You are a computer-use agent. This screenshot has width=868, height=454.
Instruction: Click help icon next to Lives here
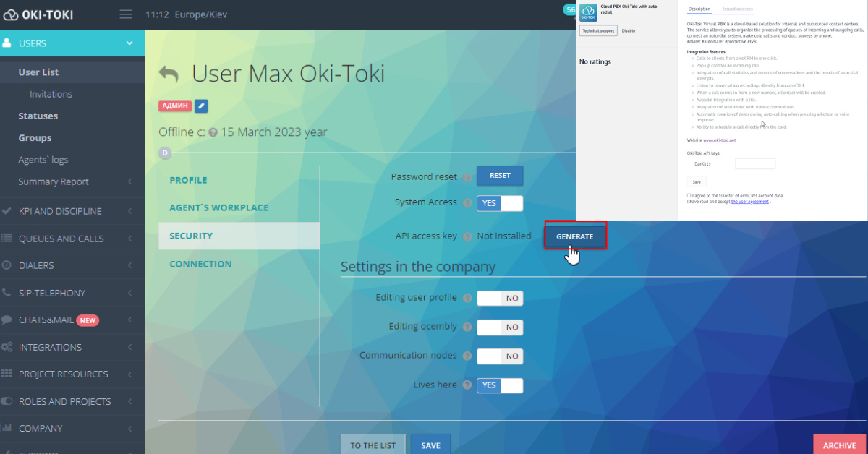coord(467,385)
